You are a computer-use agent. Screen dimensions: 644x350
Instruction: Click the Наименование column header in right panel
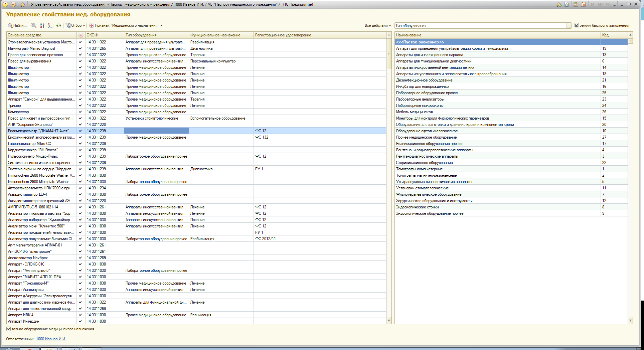pos(497,35)
